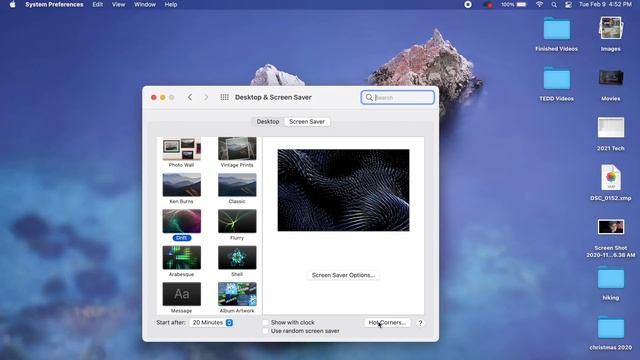640x360 pixels.
Task: Select the Message screen saver
Action: (182, 298)
